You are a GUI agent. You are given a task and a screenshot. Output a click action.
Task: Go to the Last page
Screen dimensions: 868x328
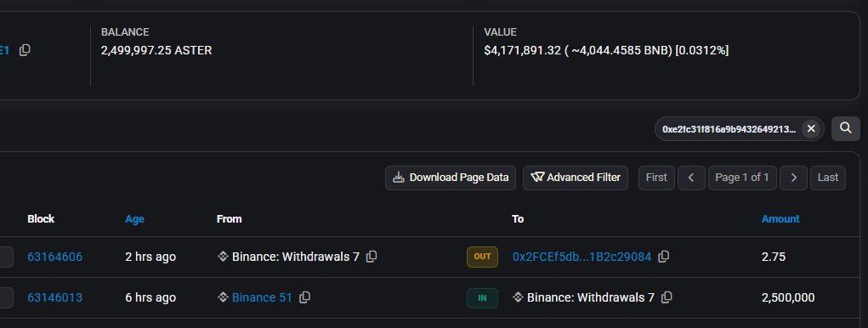click(x=827, y=178)
